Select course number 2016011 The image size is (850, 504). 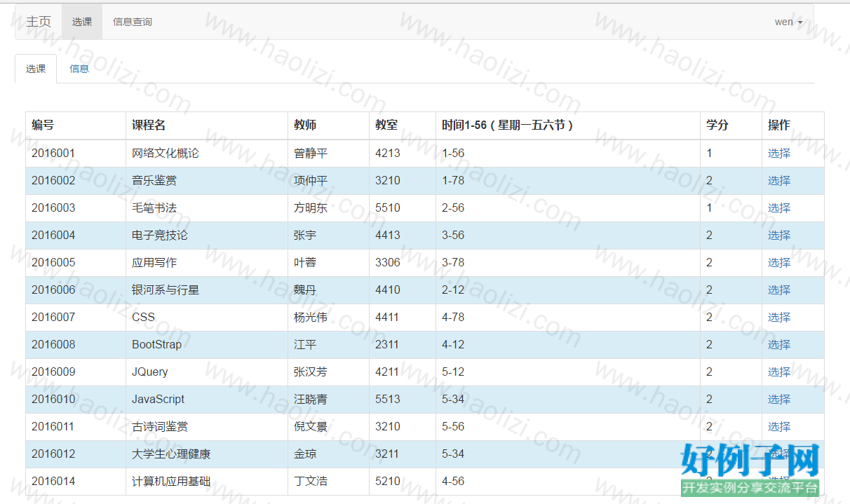53,426
